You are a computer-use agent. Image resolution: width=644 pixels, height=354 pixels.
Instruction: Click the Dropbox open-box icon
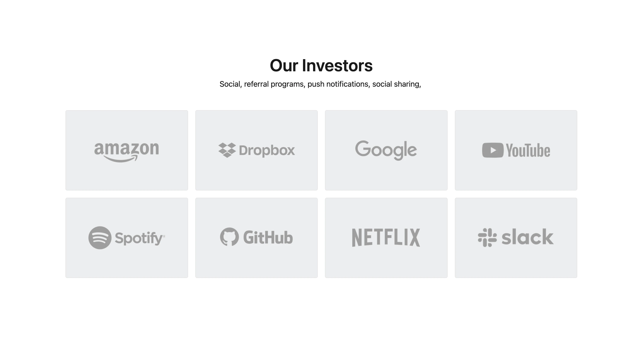(227, 150)
